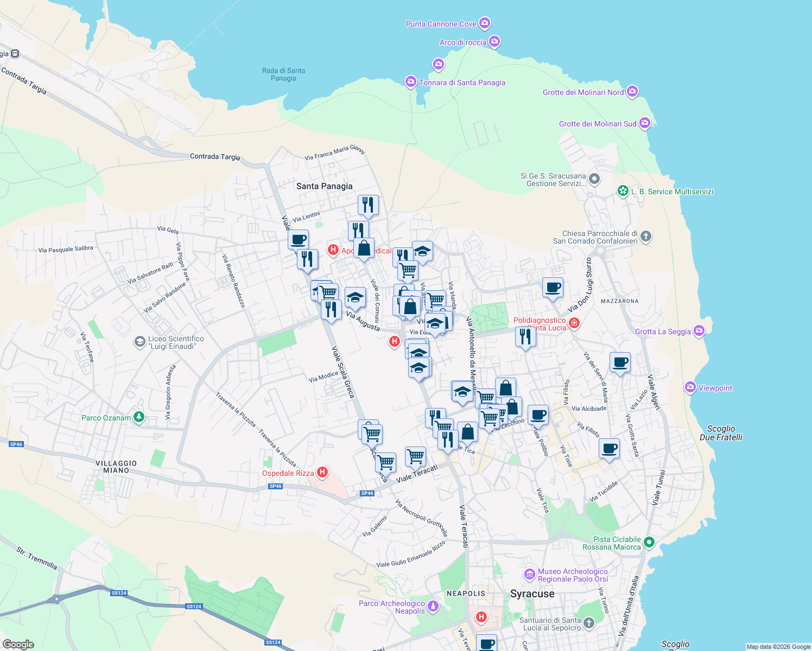812x651 pixels.
Task: Select the shopping bag marker near Via Zecchino
Action: tap(511, 406)
